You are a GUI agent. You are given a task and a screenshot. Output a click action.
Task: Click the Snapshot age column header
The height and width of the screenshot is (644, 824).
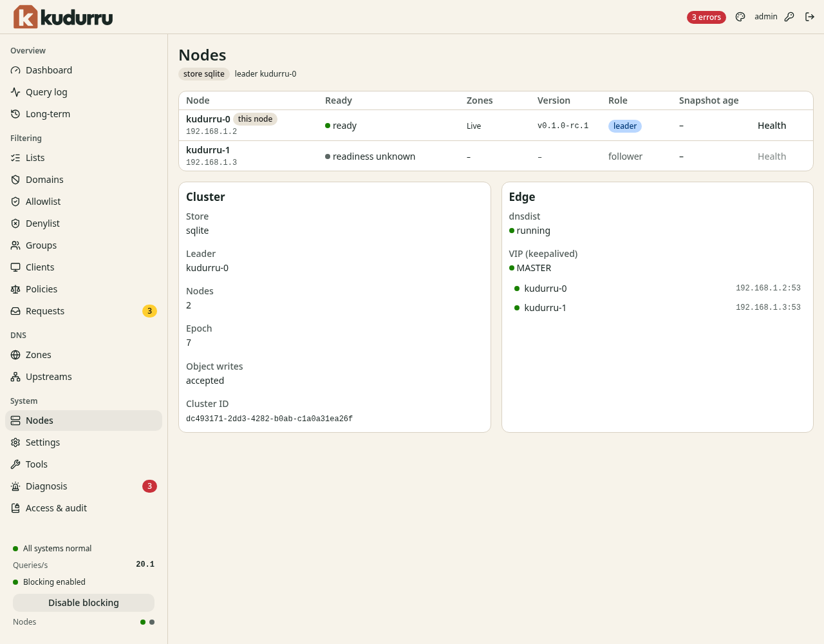[709, 100]
